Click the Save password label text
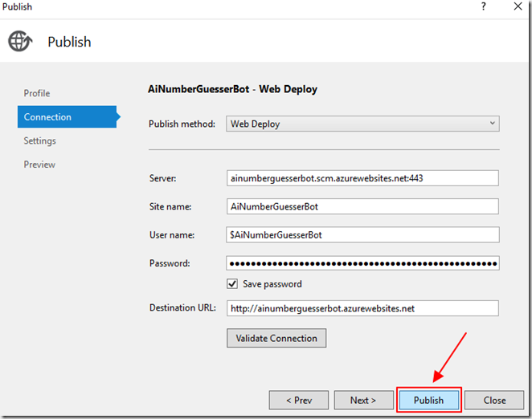 coord(272,284)
